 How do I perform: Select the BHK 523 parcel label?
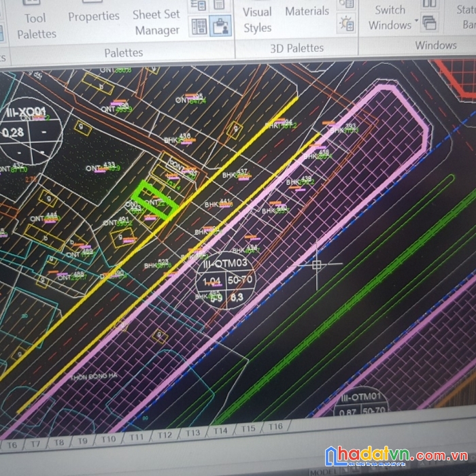click(158, 264)
